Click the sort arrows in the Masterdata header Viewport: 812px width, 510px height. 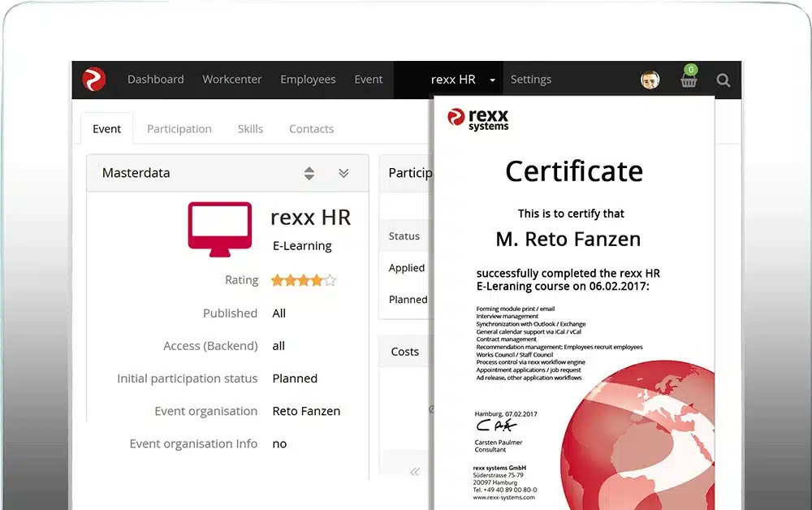point(309,173)
